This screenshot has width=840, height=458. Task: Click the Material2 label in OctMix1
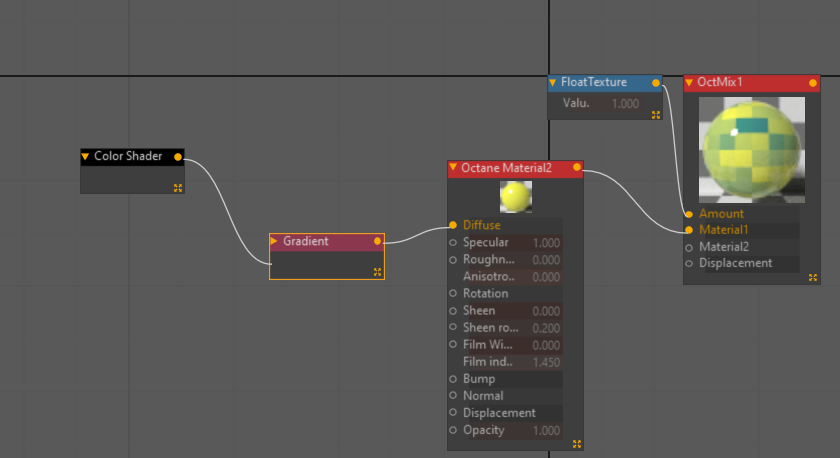724,247
